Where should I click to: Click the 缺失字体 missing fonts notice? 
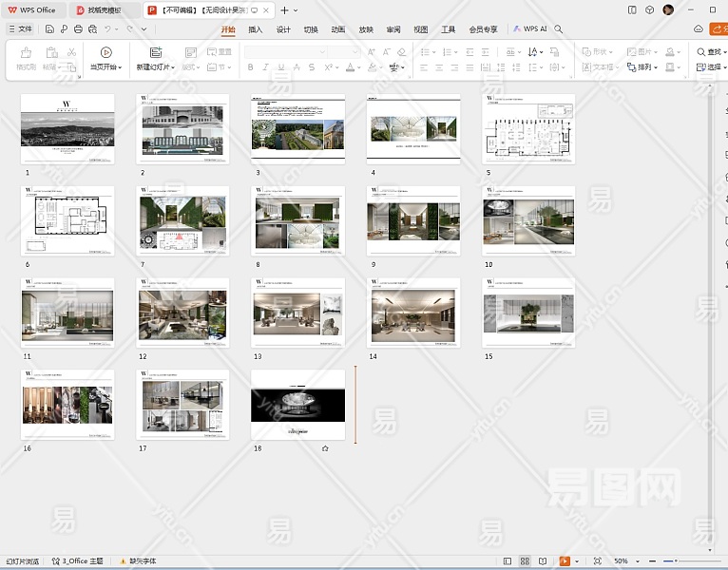click(137, 561)
